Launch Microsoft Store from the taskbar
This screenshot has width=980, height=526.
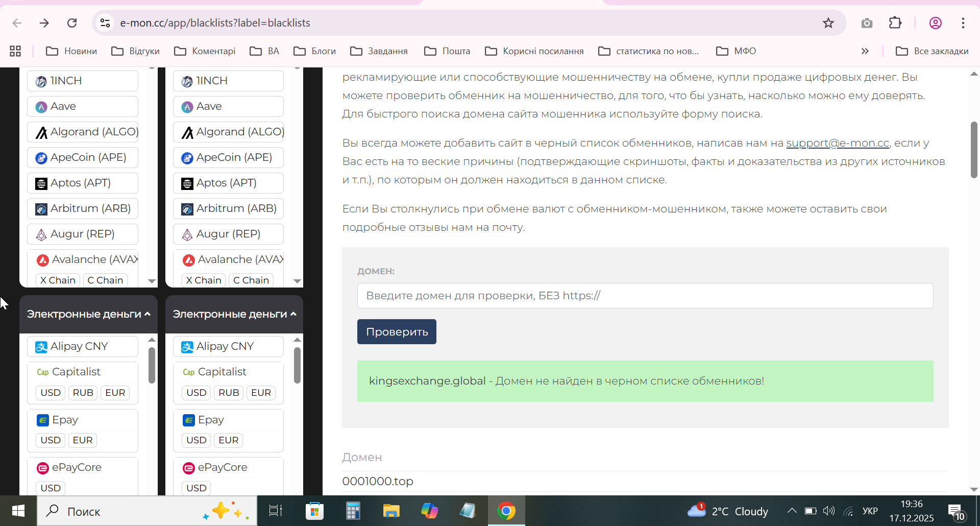(x=314, y=511)
